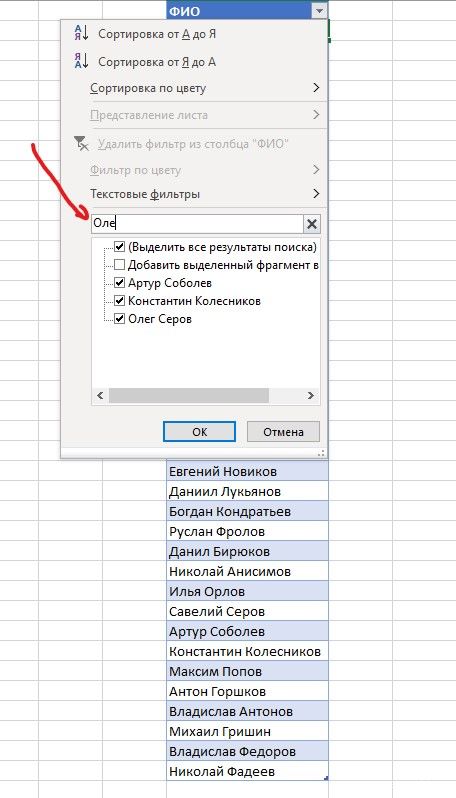This screenshot has width=456, height=798.
Task: Clear the search box with X
Action: coord(312,224)
